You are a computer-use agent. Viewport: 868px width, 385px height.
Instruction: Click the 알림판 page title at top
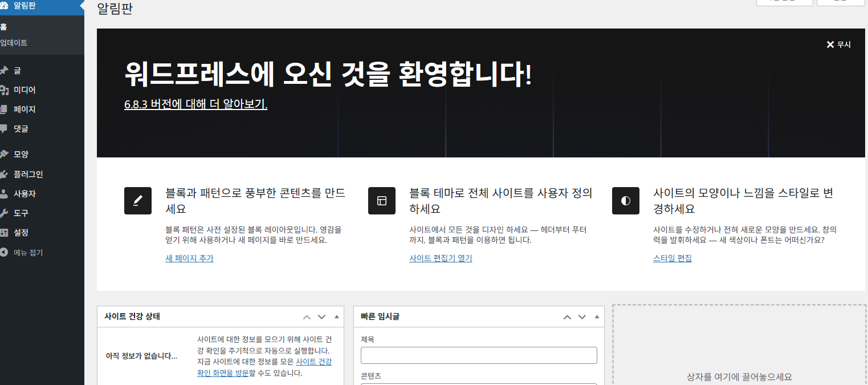click(115, 9)
